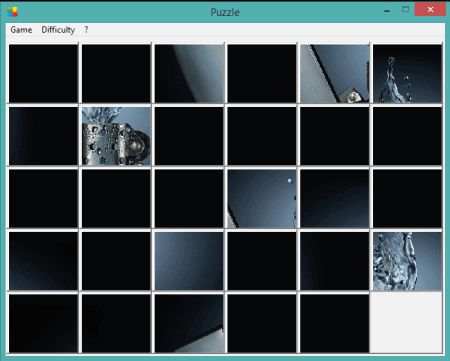Click the bottom-row tile with light metal corner
The image size is (450, 361).
click(189, 323)
